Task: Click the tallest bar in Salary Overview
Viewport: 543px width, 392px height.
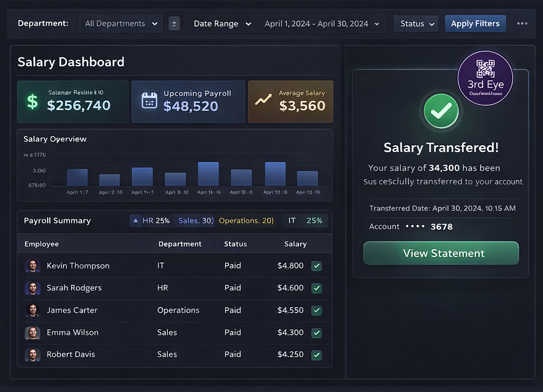Action: (x=208, y=174)
